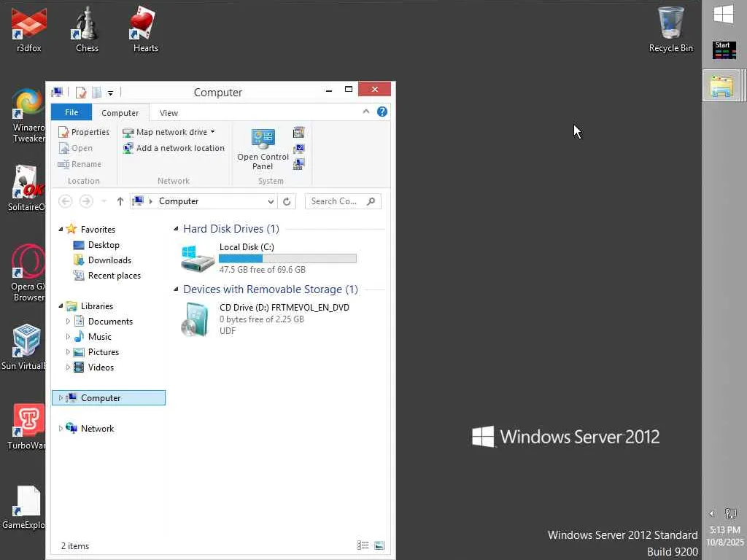The image size is (747, 560).
Task: Open the Start screen tile on the taskbar
Action: [x=724, y=50]
